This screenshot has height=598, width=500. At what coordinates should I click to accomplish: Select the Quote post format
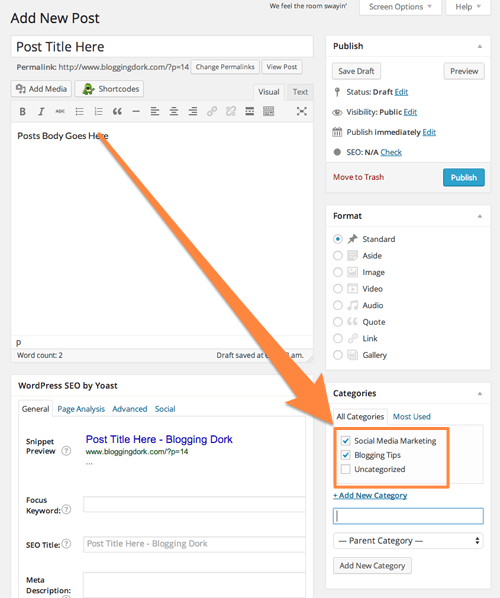[338, 322]
